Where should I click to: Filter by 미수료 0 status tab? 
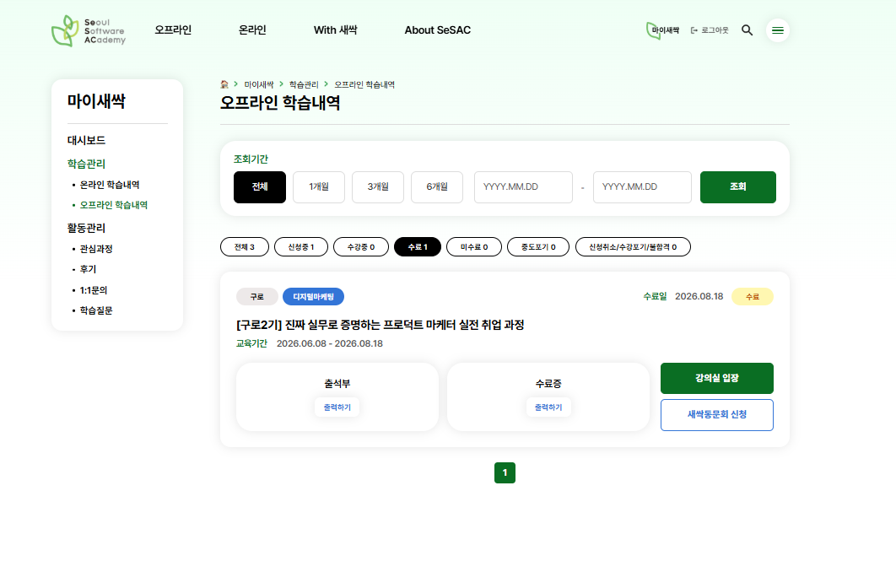pyautogui.click(x=474, y=247)
